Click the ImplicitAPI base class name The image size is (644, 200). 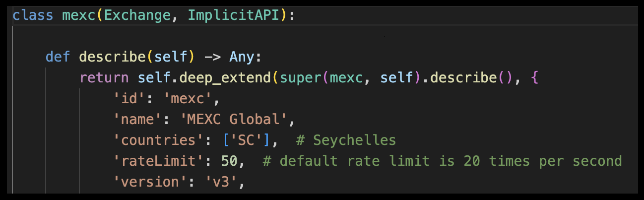click(234, 15)
